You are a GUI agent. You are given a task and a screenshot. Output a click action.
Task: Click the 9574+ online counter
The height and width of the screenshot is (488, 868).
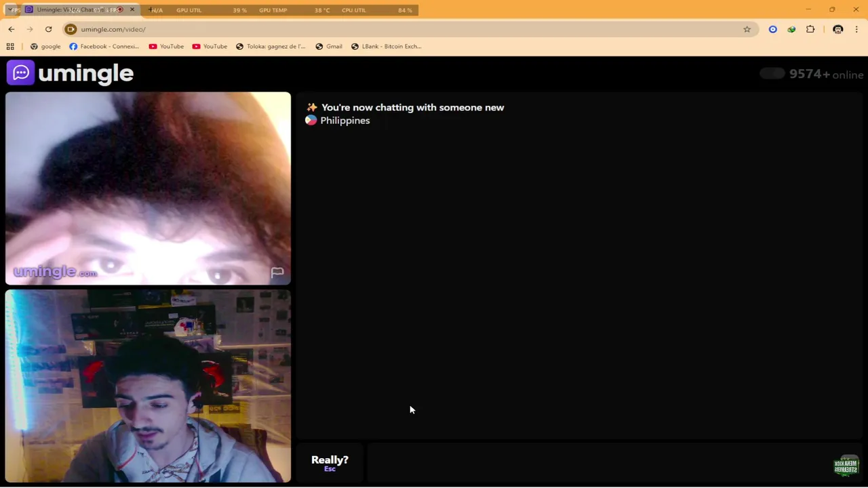[x=826, y=74]
